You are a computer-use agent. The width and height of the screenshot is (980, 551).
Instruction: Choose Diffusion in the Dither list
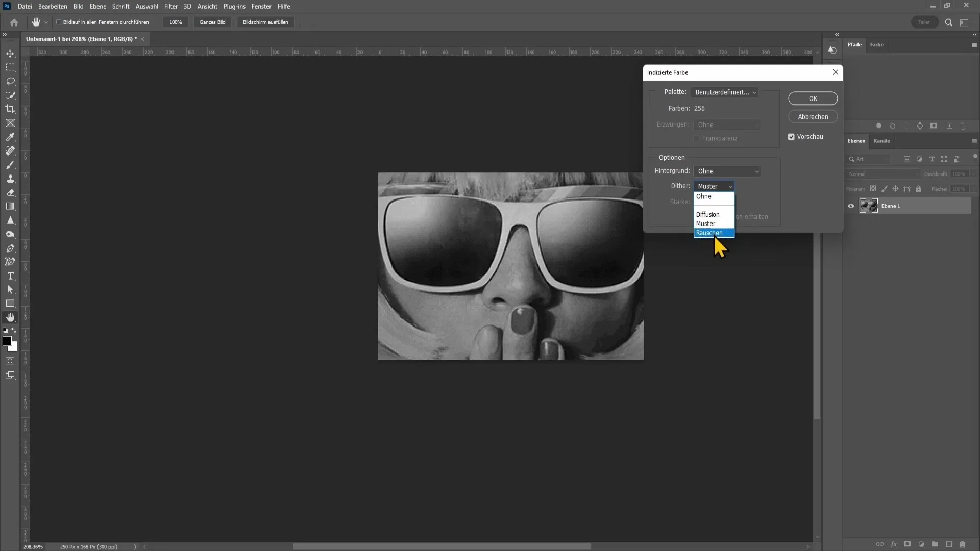point(714,215)
